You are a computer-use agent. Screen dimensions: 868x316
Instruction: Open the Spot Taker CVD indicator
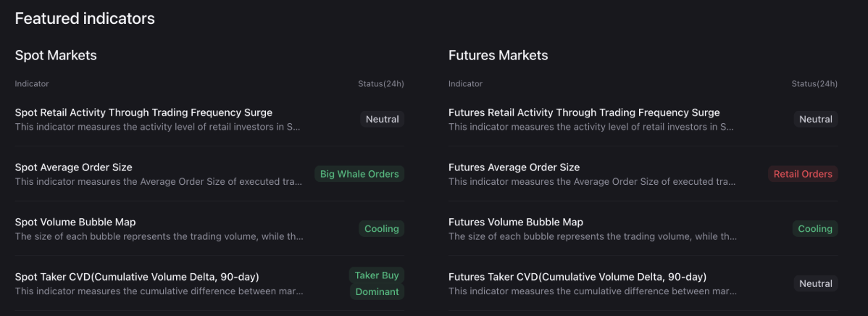pyautogui.click(x=137, y=277)
